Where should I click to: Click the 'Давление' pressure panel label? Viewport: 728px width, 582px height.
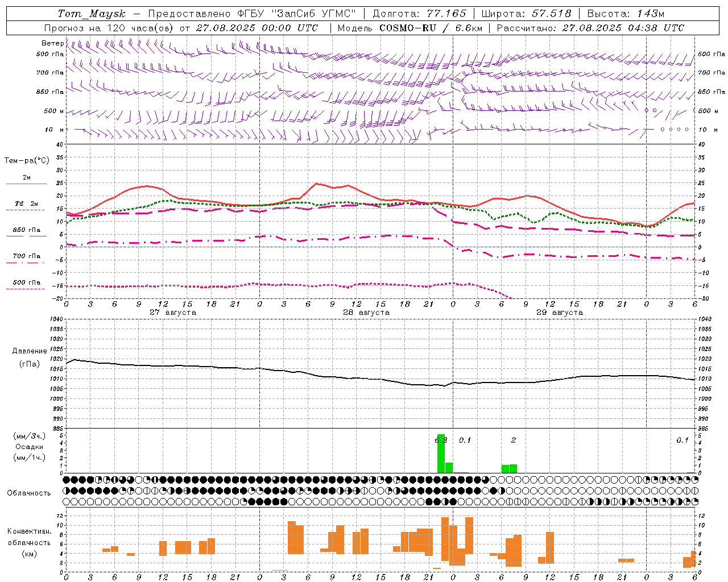[x=30, y=351]
